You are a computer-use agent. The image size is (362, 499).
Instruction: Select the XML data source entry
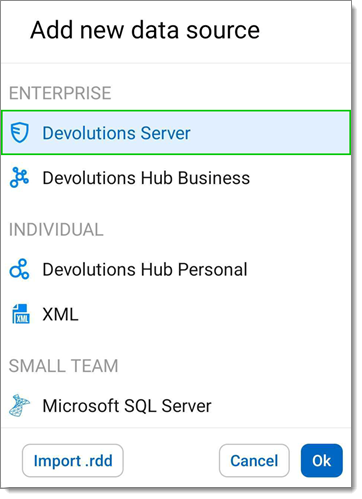pos(176,314)
